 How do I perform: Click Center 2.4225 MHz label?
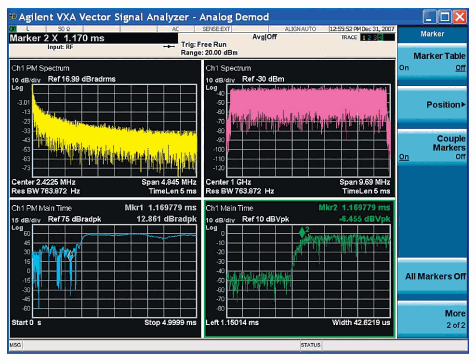[43, 182]
